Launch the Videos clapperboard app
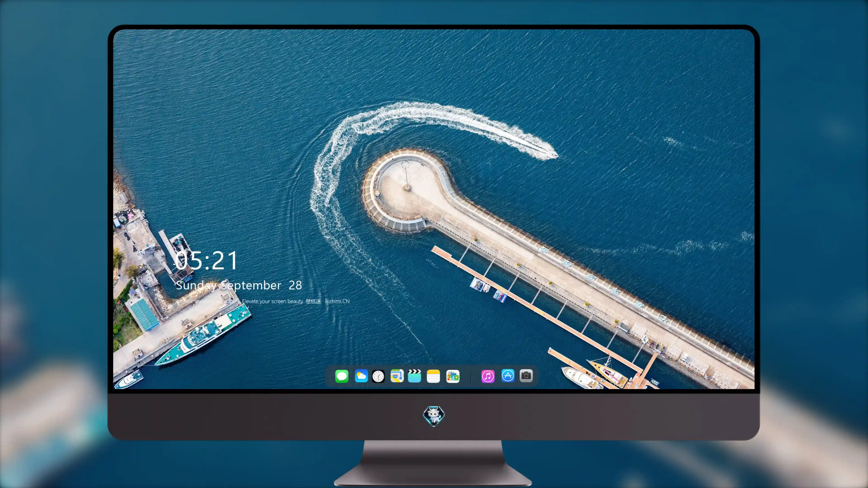 [x=415, y=376]
